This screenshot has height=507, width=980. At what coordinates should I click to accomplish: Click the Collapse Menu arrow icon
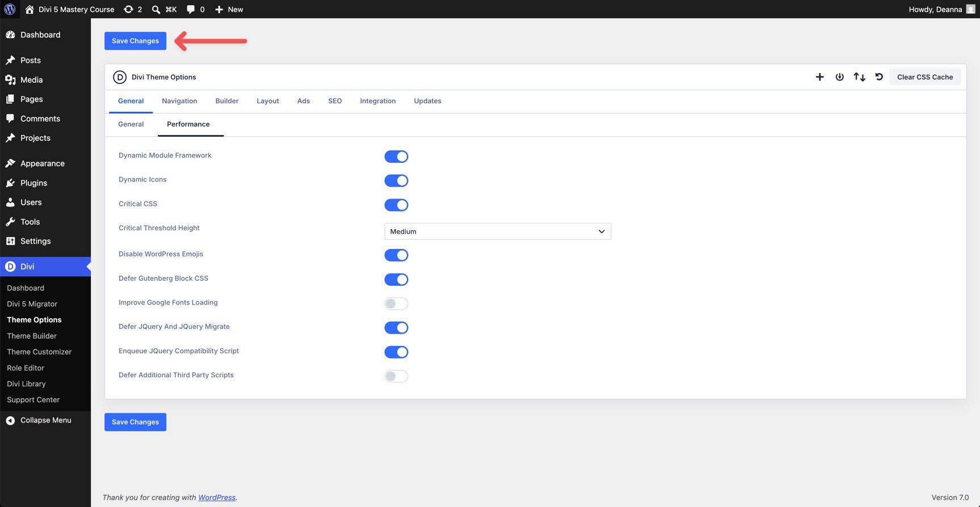[x=10, y=420]
